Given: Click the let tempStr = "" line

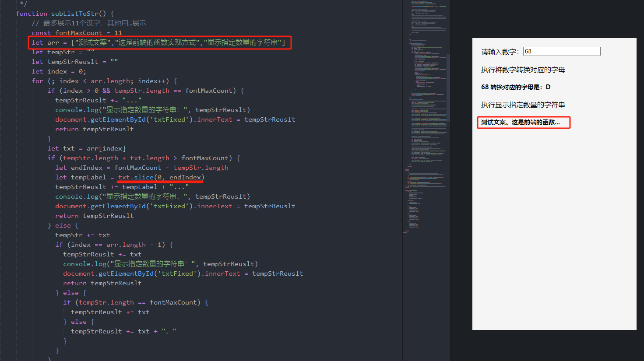Looking at the screenshot, I should pyautogui.click(x=63, y=52).
